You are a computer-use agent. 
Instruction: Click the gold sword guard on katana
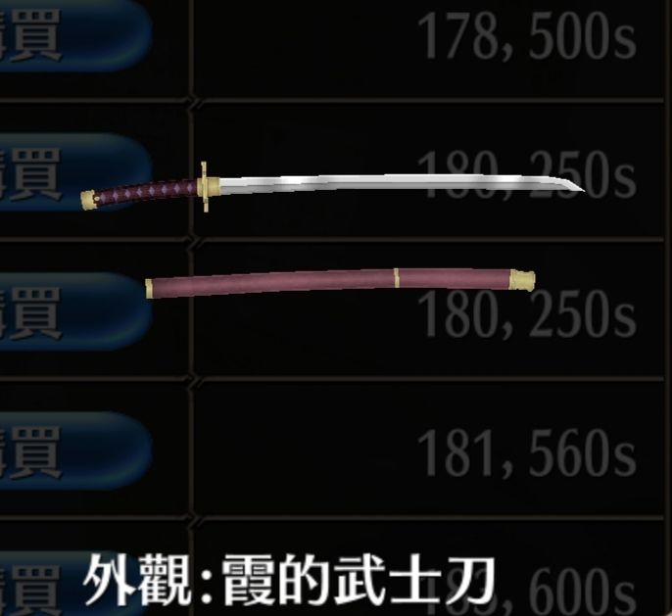point(206,187)
